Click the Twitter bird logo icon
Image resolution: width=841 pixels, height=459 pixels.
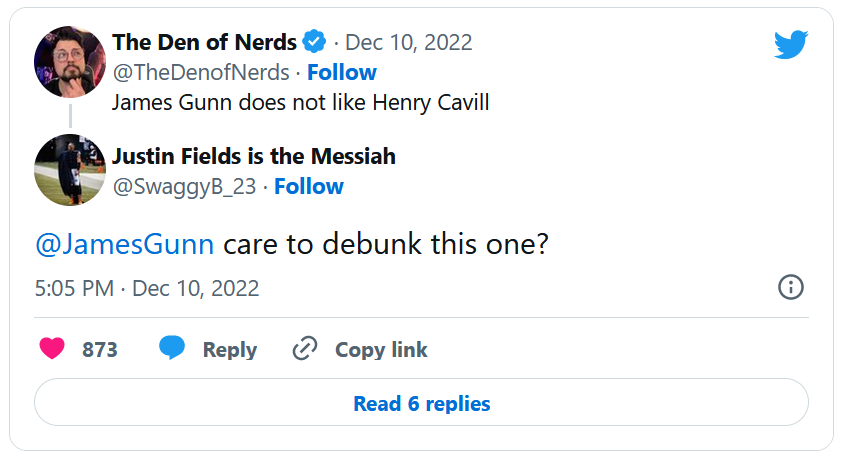click(x=790, y=44)
